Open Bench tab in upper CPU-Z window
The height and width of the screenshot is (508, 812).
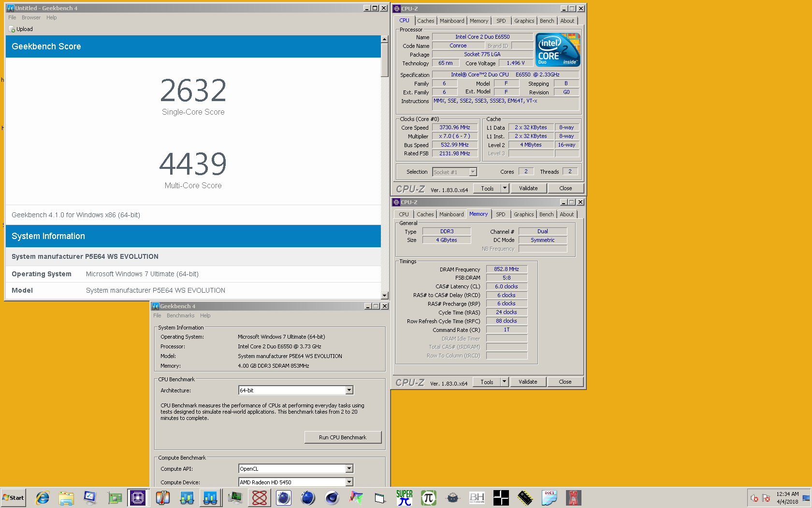[x=547, y=21]
